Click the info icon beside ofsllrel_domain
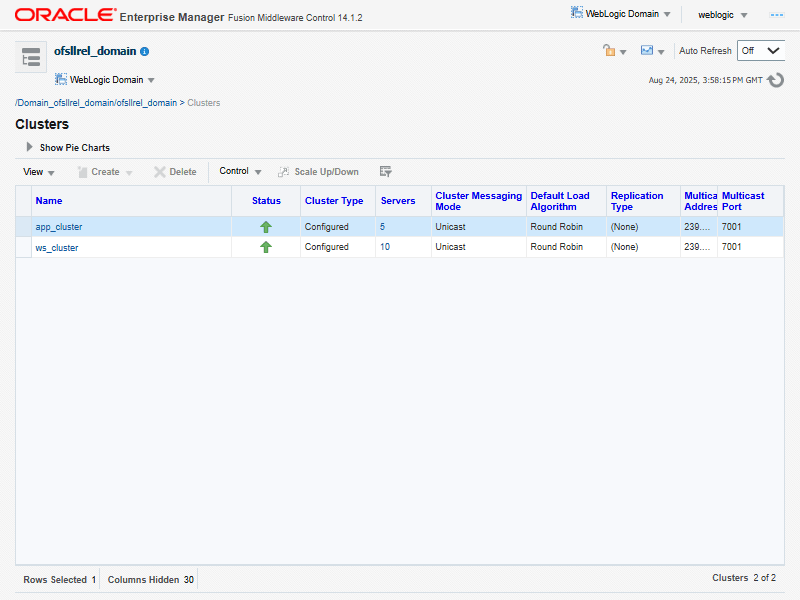The image size is (800, 600). (x=145, y=52)
